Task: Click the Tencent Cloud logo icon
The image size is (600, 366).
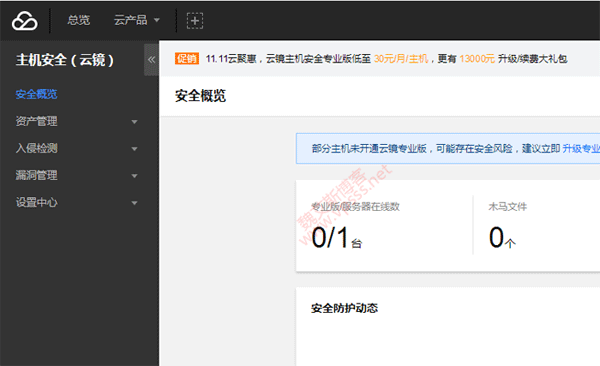Action: (x=25, y=20)
